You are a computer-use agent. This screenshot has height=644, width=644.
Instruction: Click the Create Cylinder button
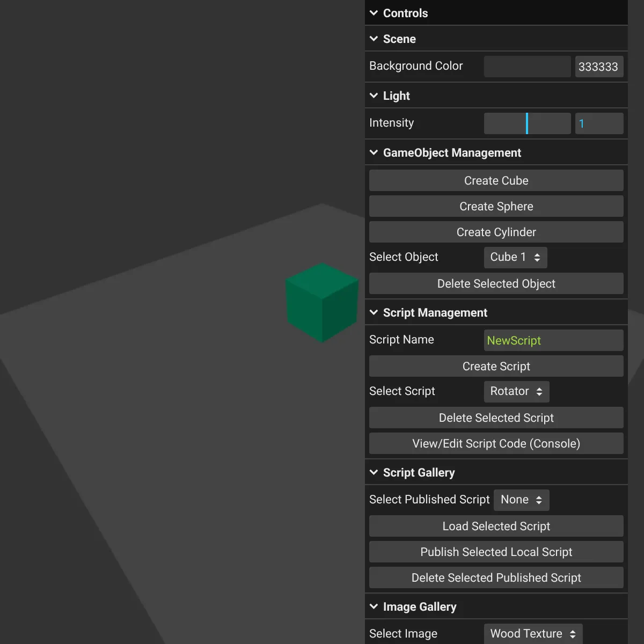tap(495, 232)
